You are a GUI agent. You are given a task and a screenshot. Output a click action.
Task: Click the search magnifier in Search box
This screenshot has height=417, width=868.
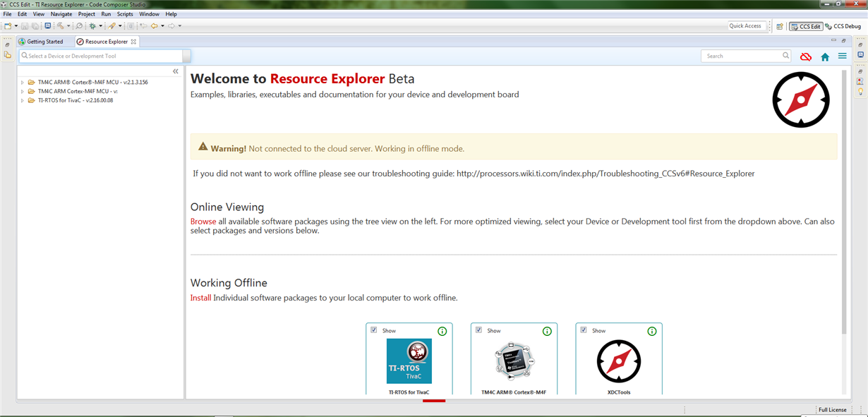[786, 56]
